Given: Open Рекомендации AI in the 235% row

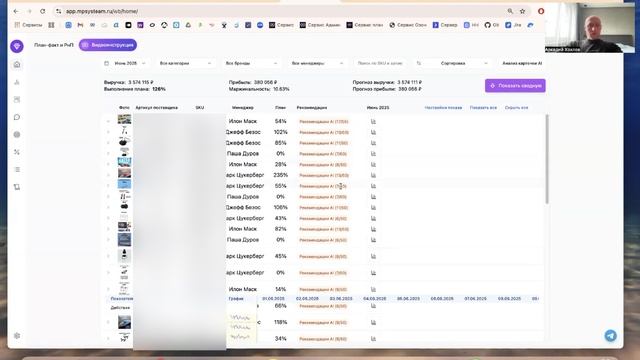Looking at the screenshot, I should (x=324, y=176).
